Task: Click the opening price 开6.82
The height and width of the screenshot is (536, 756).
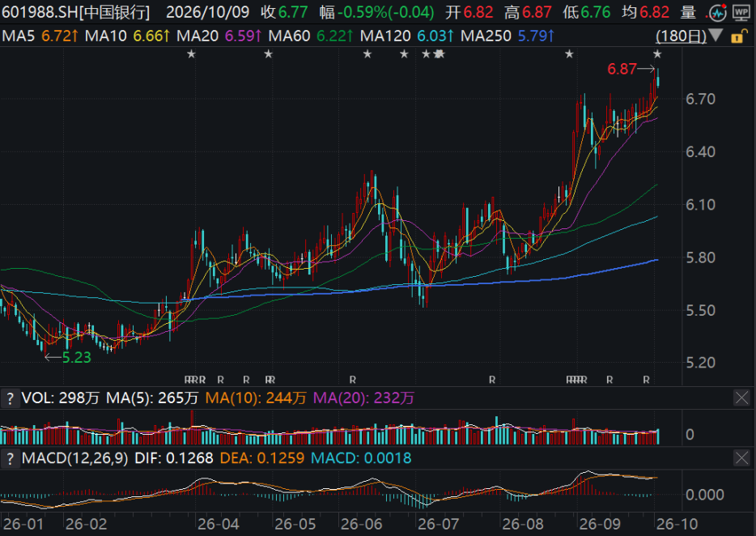Action: (x=469, y=12)
